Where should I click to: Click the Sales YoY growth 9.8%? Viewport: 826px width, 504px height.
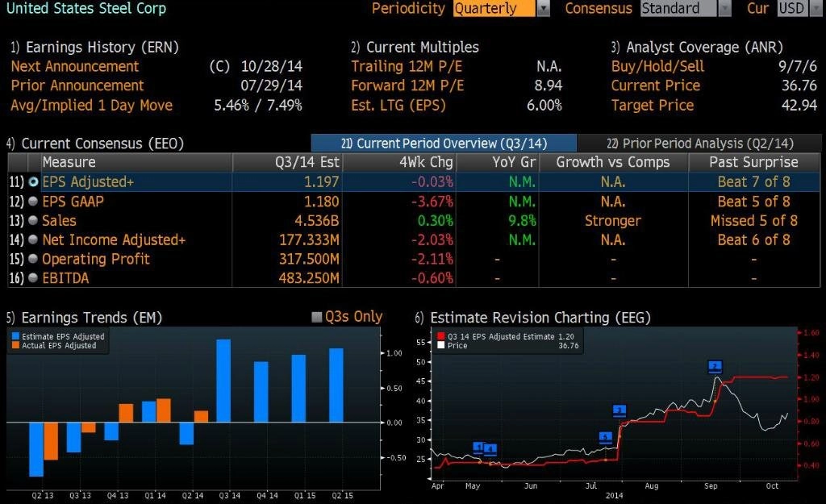pyautogui.click(x=522, y=221)
